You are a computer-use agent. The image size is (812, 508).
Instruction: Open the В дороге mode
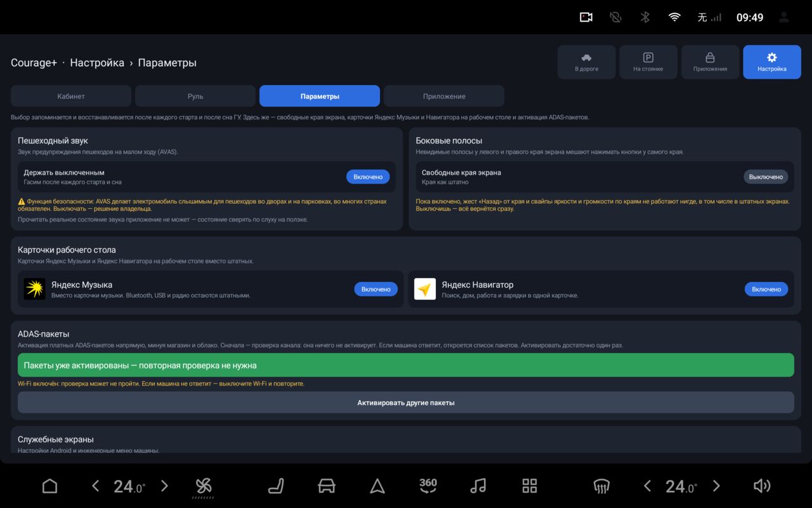[x=587, y=62]
